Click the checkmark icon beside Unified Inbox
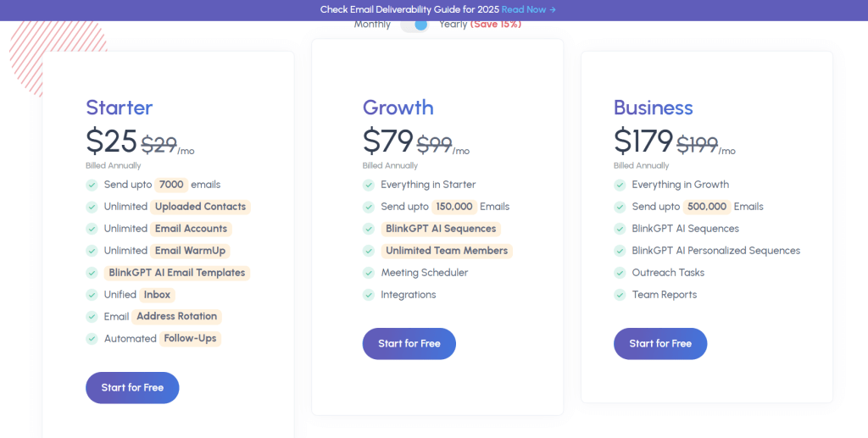Viewport: 868px width, 438px height. pyautogui.click(x=92, y=295)
